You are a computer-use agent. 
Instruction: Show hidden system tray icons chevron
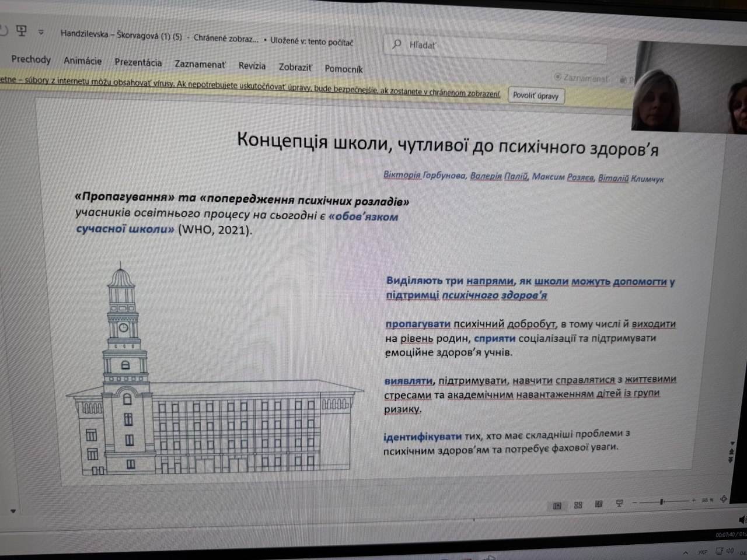click(686, 552)
